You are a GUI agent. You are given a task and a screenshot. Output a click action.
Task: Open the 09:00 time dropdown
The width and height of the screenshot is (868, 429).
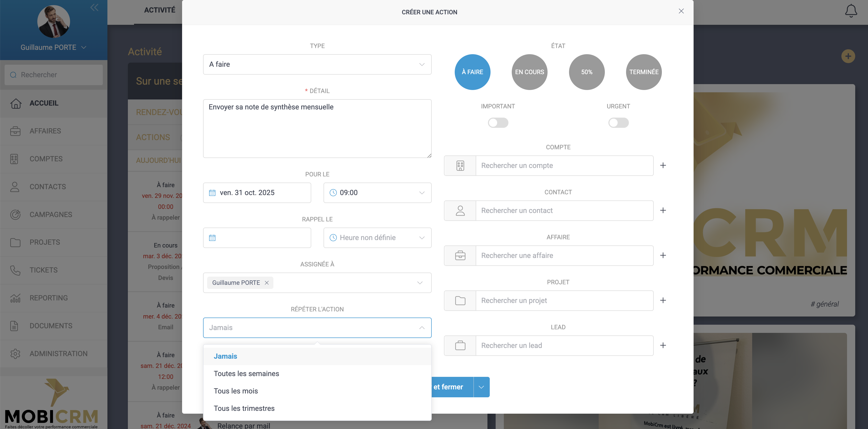377,193
